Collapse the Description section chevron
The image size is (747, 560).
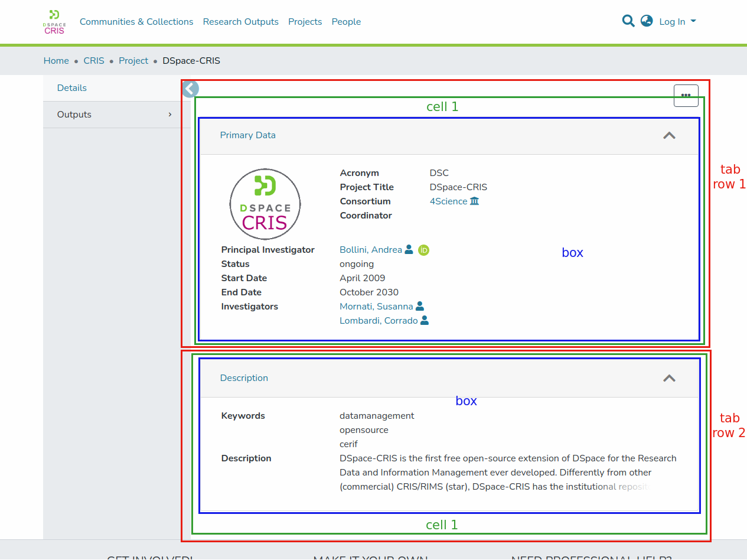(668, 378)
